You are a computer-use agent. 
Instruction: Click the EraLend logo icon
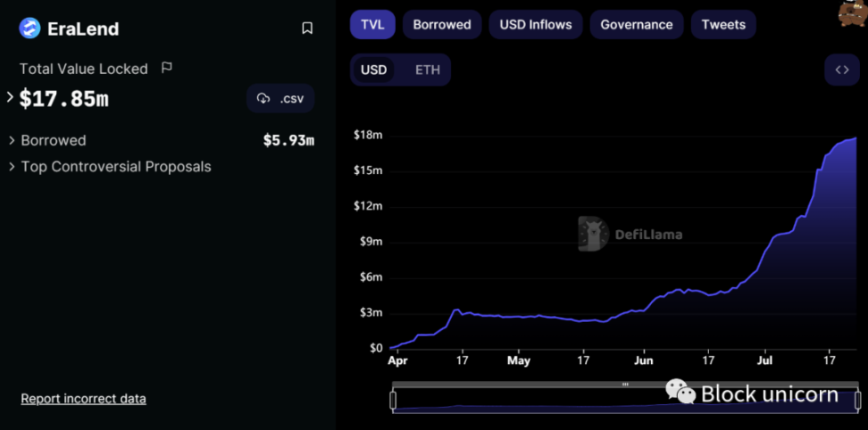point(29,29)
